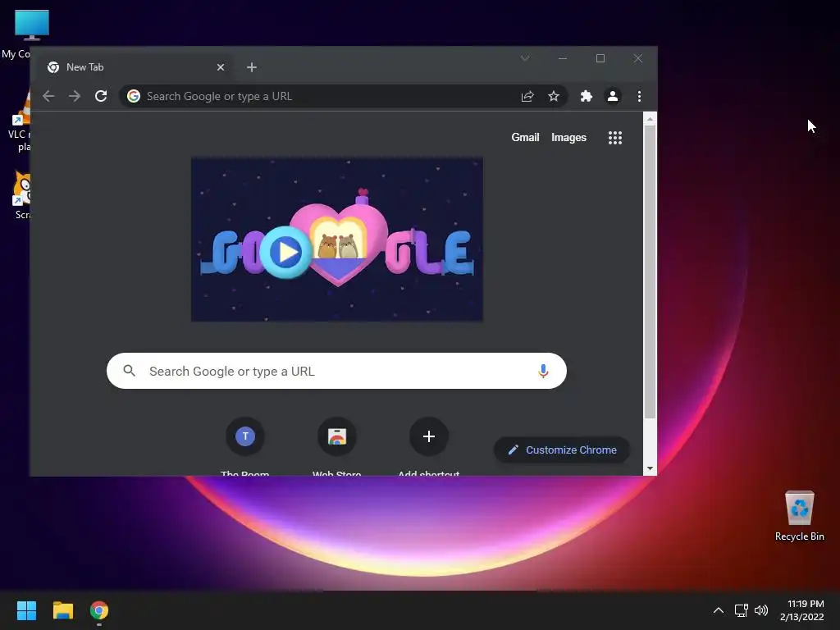840x630 pixels.
Task: Reload the current page
Action: point(101,97)
